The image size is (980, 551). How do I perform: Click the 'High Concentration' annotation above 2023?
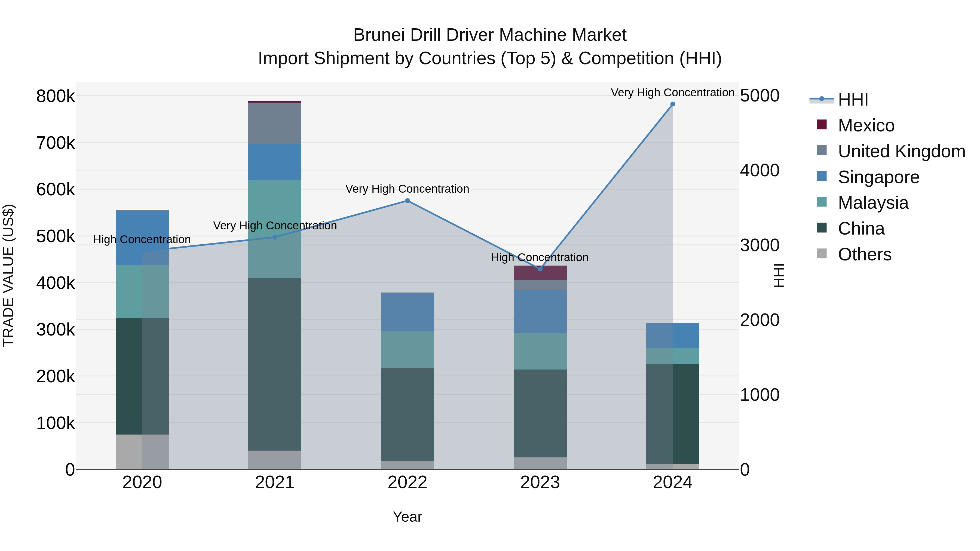(x=540, y=257)
